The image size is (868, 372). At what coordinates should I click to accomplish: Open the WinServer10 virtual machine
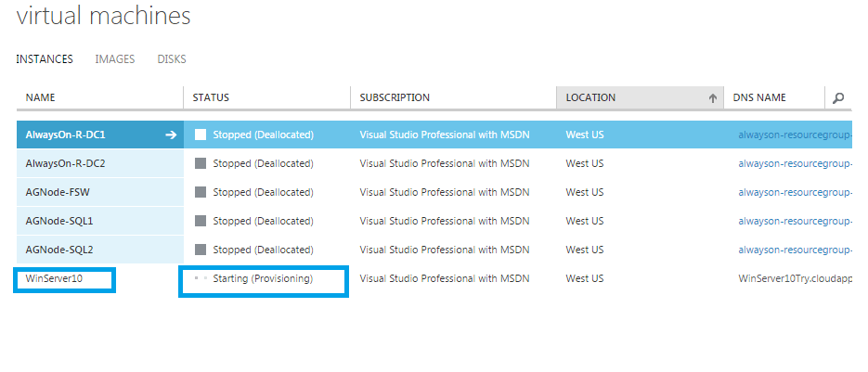point(54,278)
